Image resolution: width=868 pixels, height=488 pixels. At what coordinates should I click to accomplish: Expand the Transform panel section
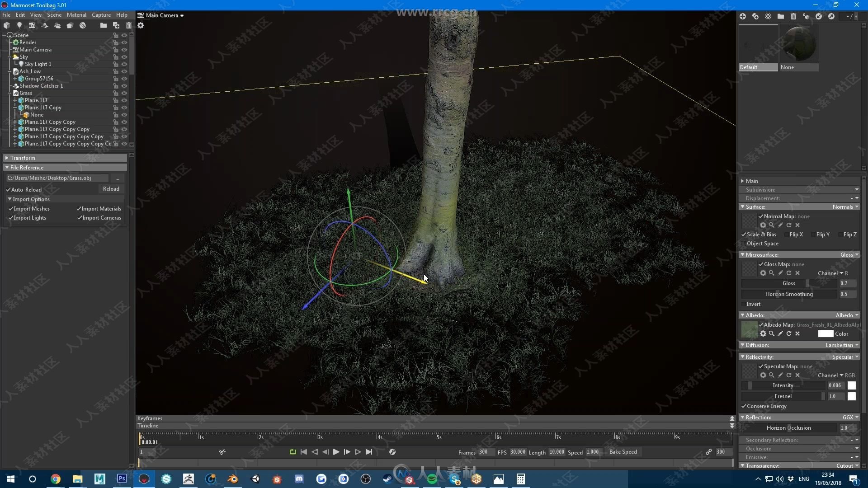pos(7,157)
